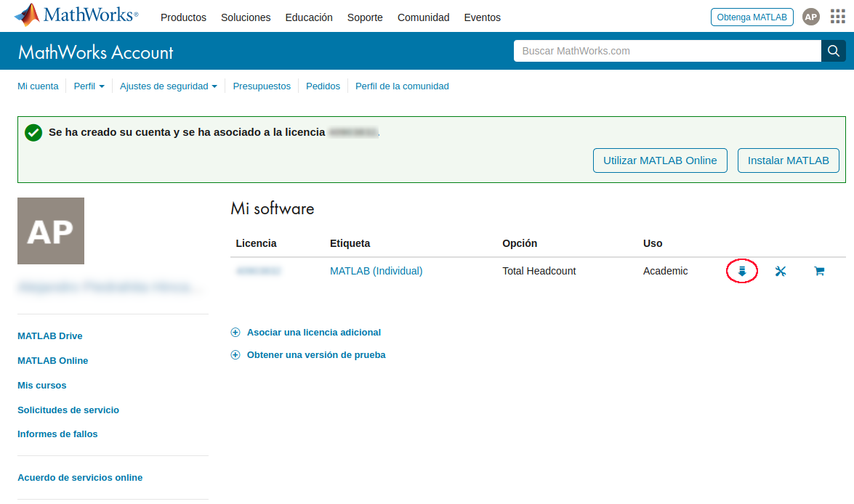Click Asociar una licencia adicional

[x=314, y=332]
